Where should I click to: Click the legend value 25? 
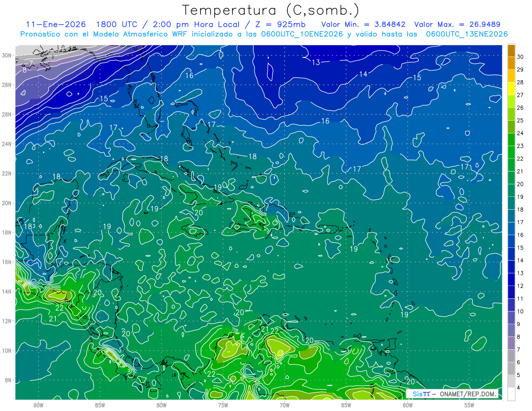coord(520,121)
